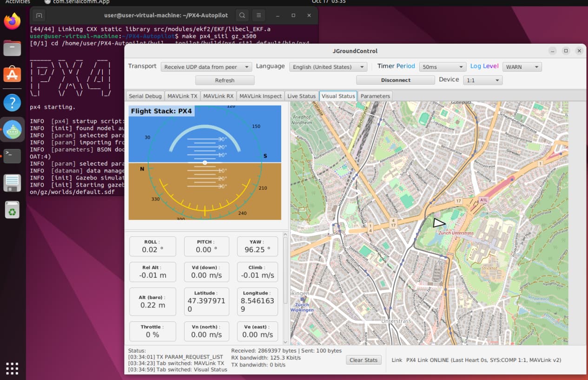Switch to the MAVLink Inspect tab
This screenshot has height=380, width=588.
[x=260, y=96]
